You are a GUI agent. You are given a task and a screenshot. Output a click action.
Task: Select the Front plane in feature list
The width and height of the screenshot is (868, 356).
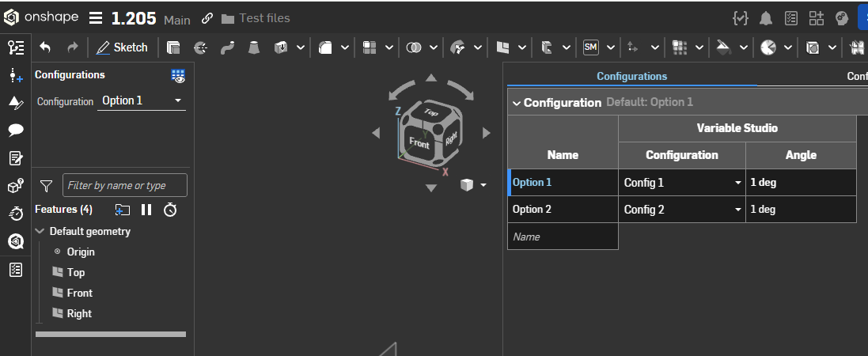point(80,293)
